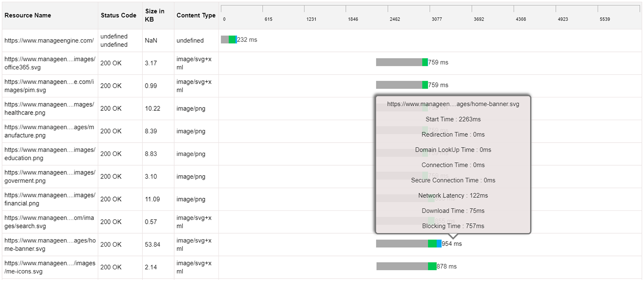The height and width of the screenshot is (281, 644).
Task: Click the financial.png resource name
Action: point(50,199)
